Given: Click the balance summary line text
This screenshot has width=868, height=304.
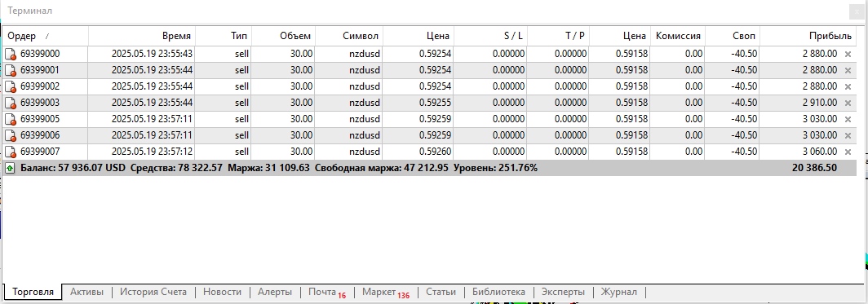Looking at the screenshot, I should (278, 168).
